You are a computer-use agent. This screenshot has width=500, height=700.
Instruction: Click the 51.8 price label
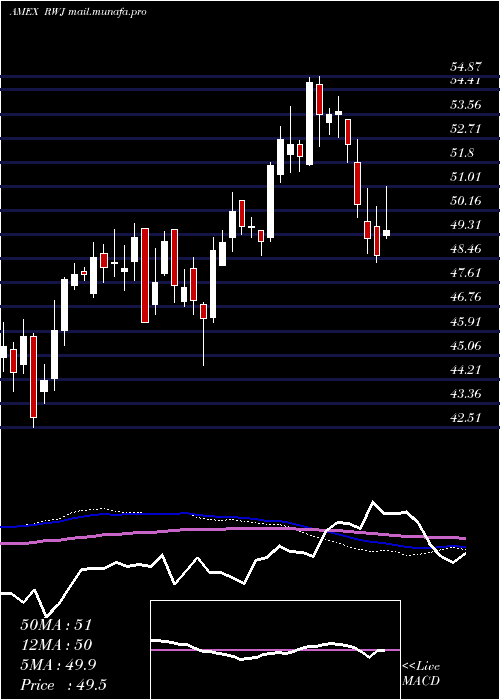(x=462, y=153)
